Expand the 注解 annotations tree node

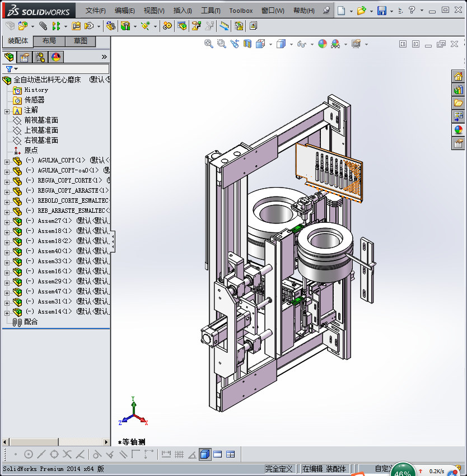(7, 111)
